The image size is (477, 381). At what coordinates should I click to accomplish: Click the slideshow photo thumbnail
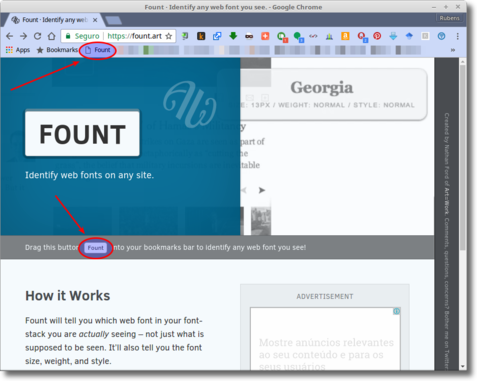(x=261, y=221)
